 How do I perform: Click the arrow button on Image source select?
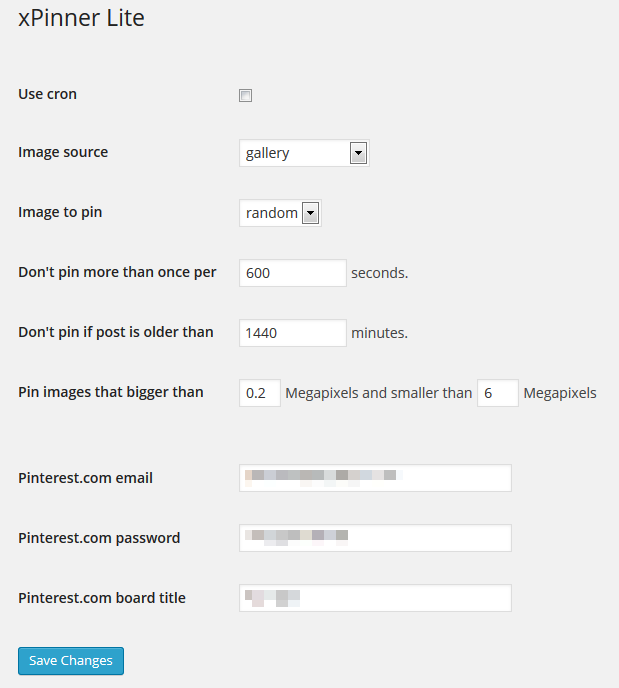[x=358, y=153]
